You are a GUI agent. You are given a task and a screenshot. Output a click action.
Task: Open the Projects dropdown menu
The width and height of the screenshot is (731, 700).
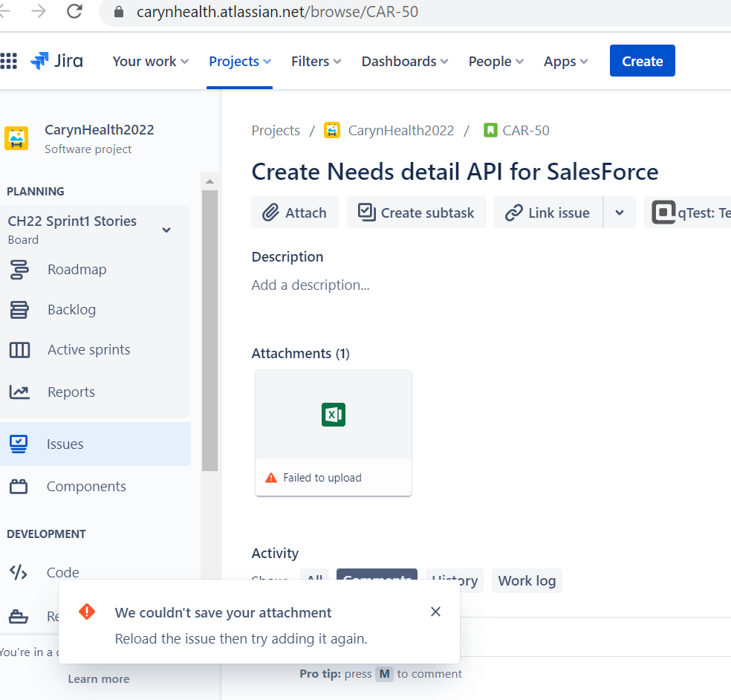tap(240, 61)
